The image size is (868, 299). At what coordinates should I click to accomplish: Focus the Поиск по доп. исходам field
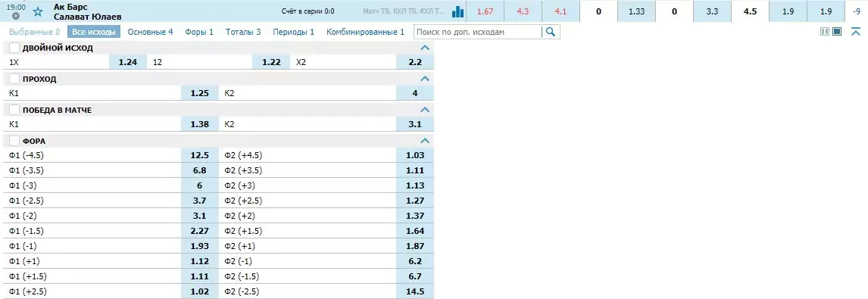478,32
